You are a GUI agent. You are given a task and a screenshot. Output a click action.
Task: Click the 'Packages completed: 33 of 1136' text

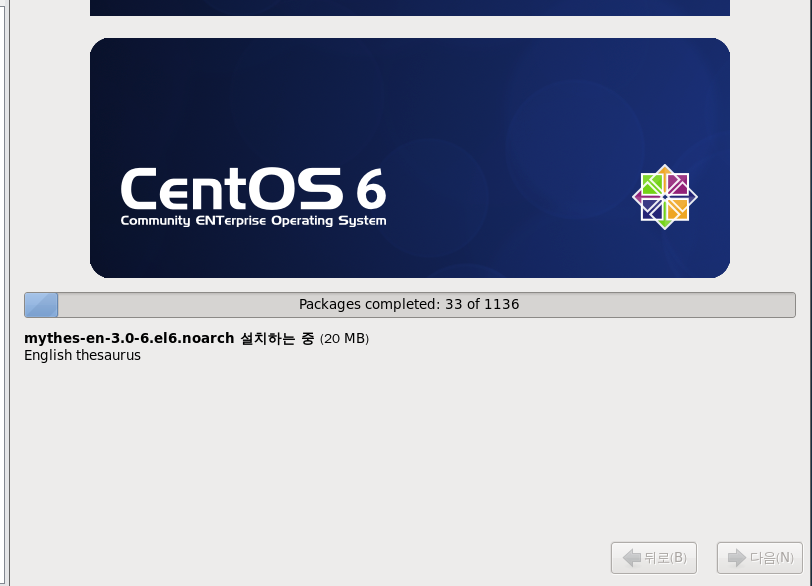[x=409, y=304]
